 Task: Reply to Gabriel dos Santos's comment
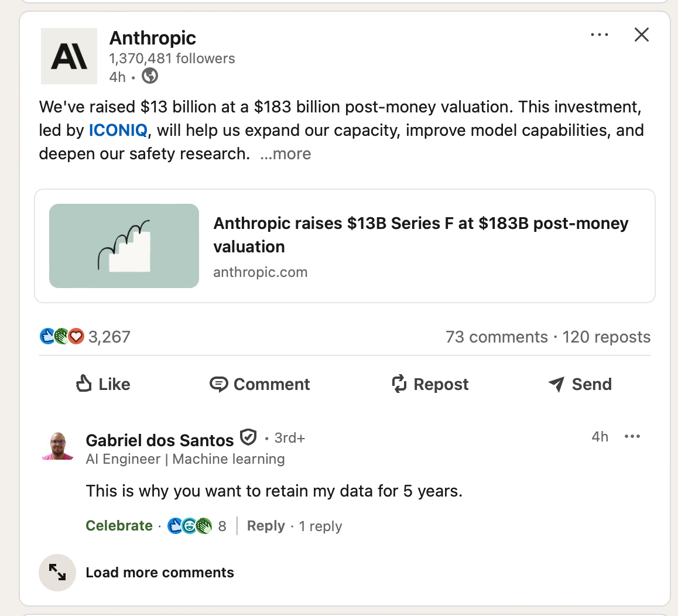point(266,526)
